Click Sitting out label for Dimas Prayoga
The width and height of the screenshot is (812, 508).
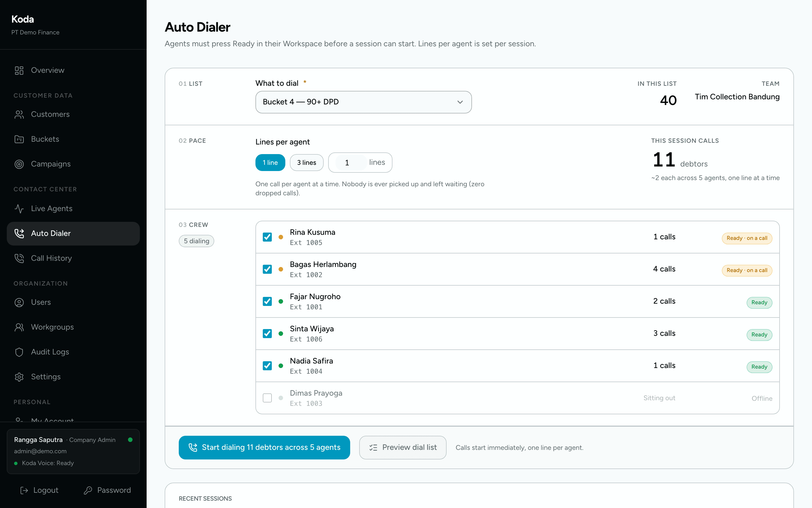659,398
